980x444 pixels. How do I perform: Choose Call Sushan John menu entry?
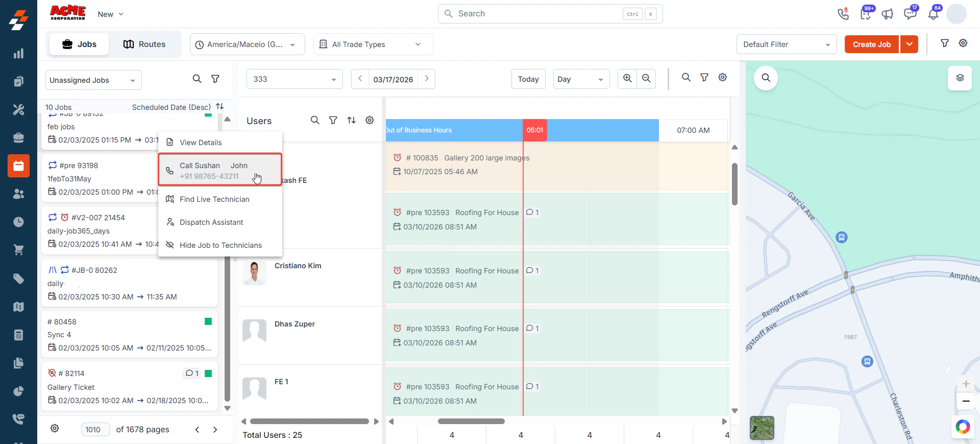pyautogui.click(x=220, y=170)
